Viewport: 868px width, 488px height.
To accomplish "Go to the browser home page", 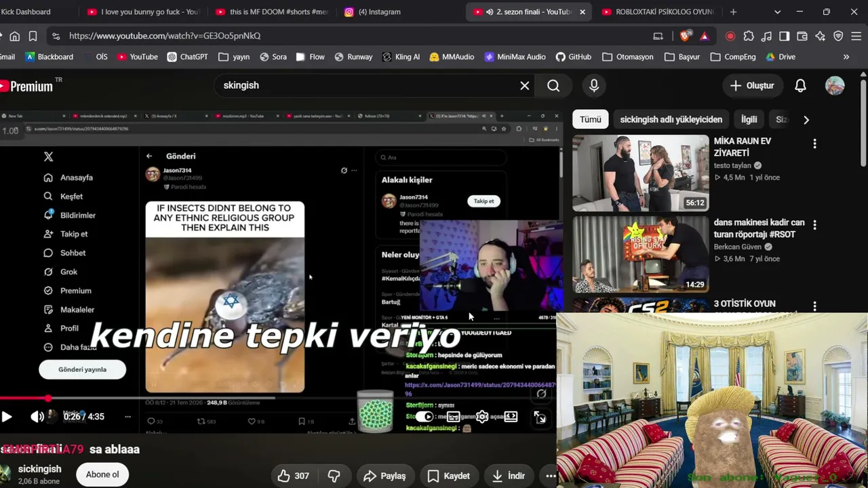I will [x=15, y=36].
